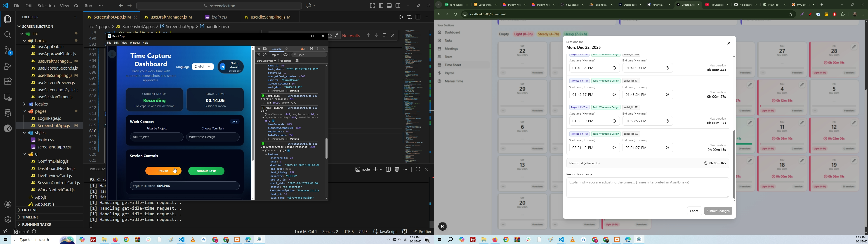Open the Language dropdown showing English

(203, 67)
